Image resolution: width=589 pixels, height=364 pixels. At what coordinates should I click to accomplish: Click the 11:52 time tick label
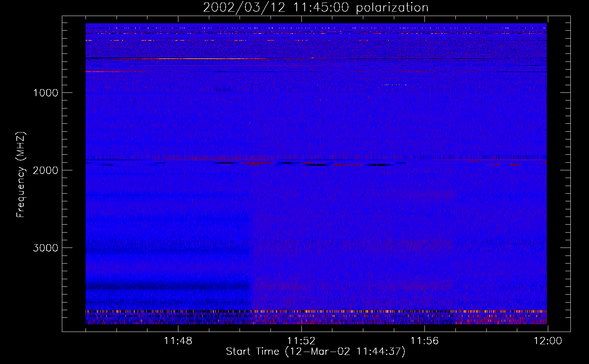pos(301,341)
